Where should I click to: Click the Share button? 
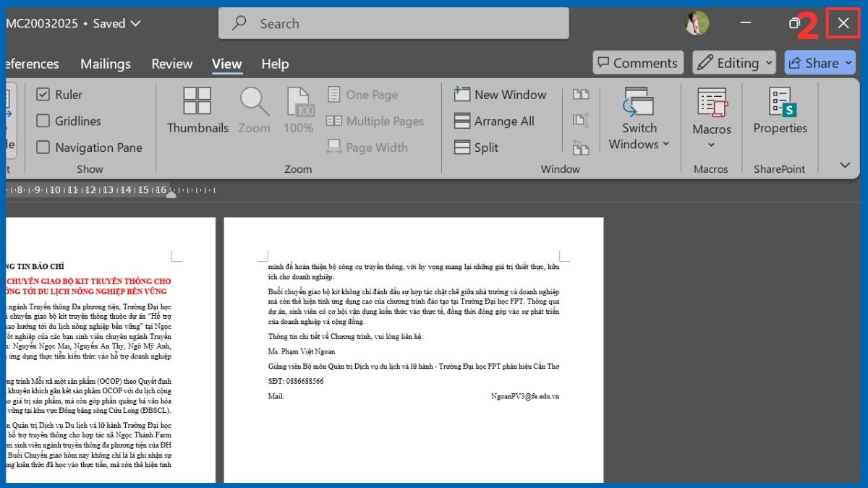820,62
